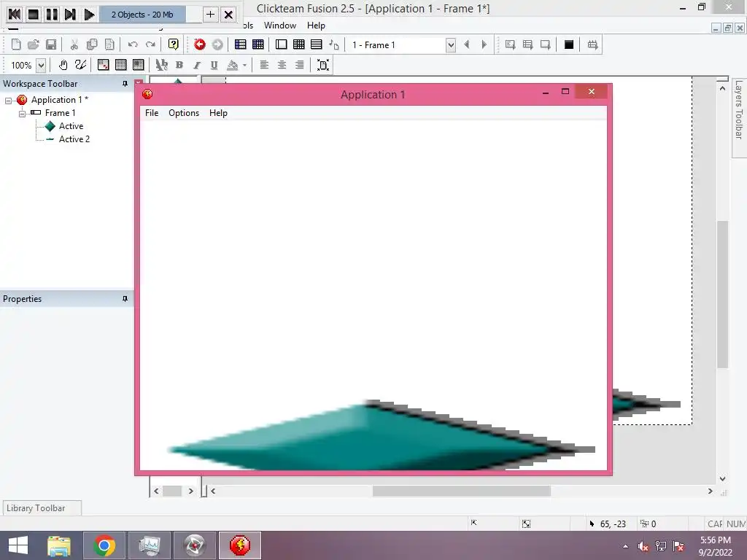Close debugger bar with X button

tap(228, 15)
